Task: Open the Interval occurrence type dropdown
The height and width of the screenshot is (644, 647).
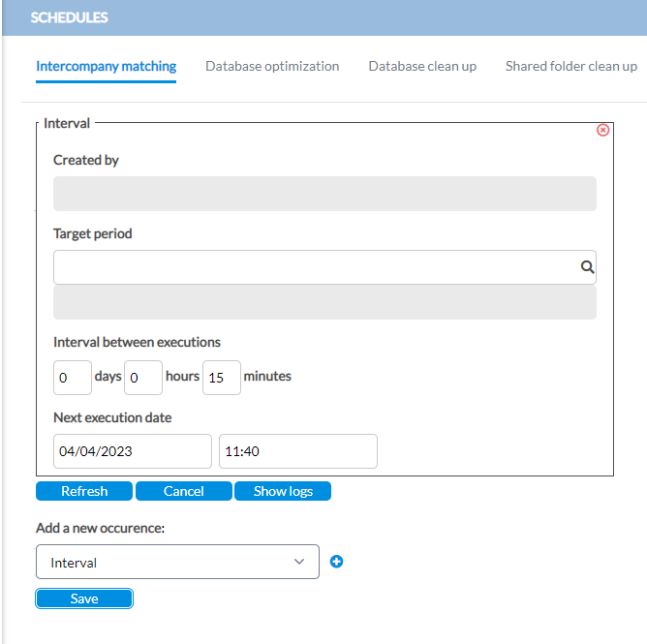Action: coord(177,562)
